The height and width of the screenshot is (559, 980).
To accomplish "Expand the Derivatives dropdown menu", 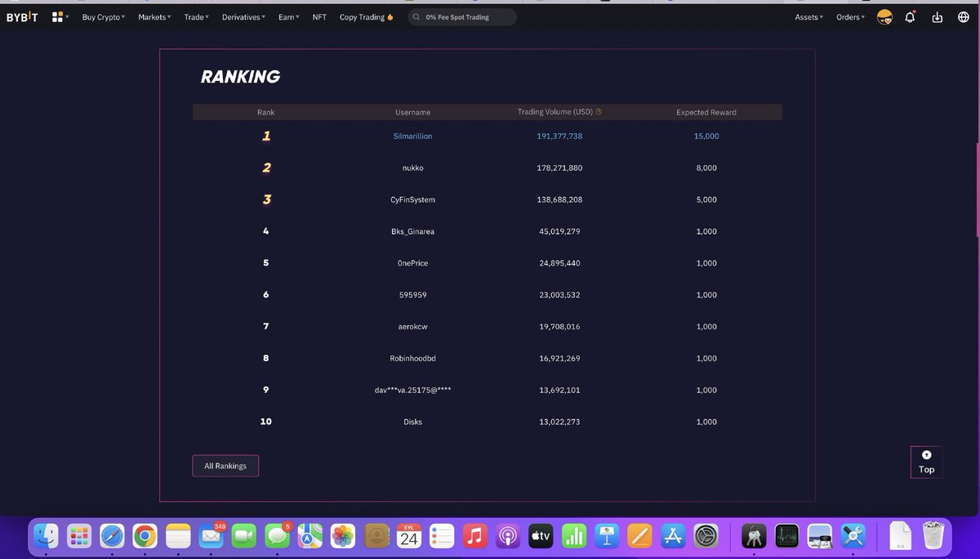I will [243, 17].
